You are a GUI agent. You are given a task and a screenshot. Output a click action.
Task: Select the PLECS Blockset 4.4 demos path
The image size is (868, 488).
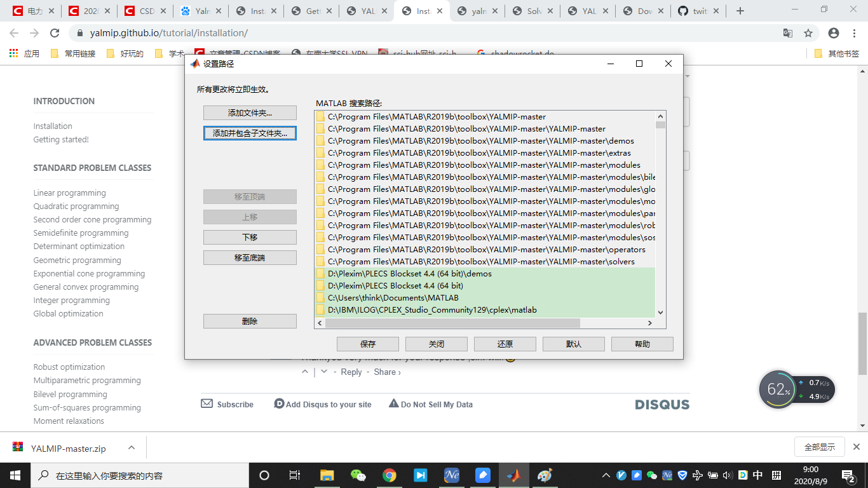coord(485,273)
